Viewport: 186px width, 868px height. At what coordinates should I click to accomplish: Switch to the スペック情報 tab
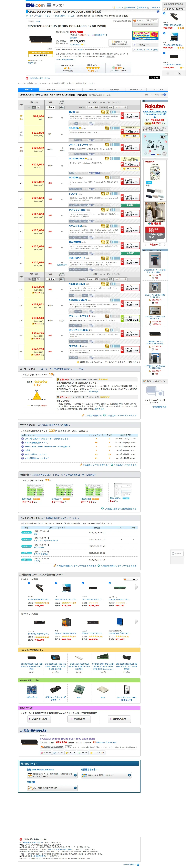pyautogui.click(x=50, y=90)
